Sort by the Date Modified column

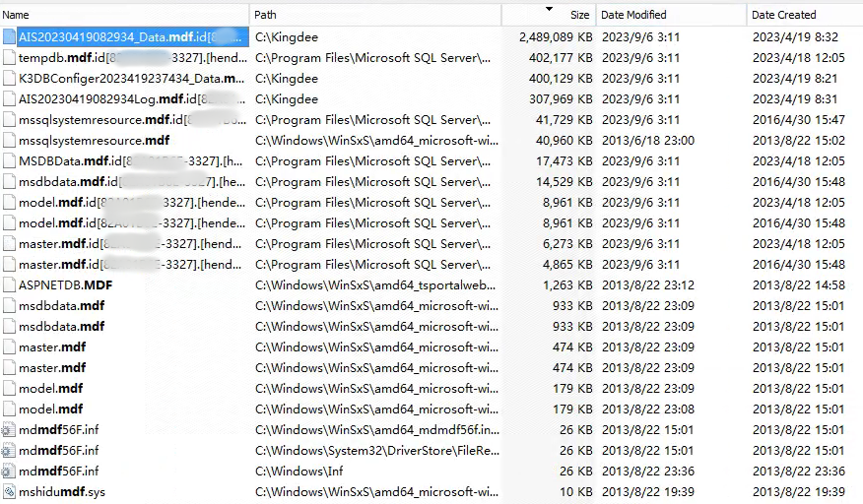[x=633, y=15]
